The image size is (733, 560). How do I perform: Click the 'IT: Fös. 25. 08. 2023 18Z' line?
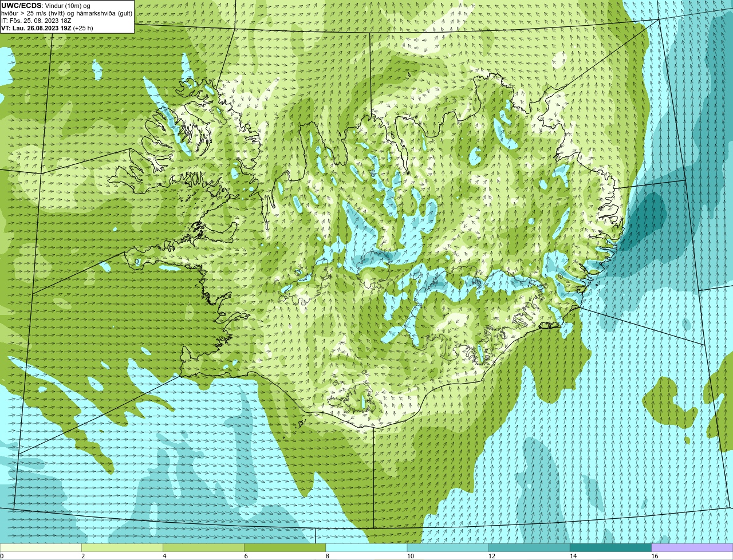pyautogui.click(x=36, y=21)
